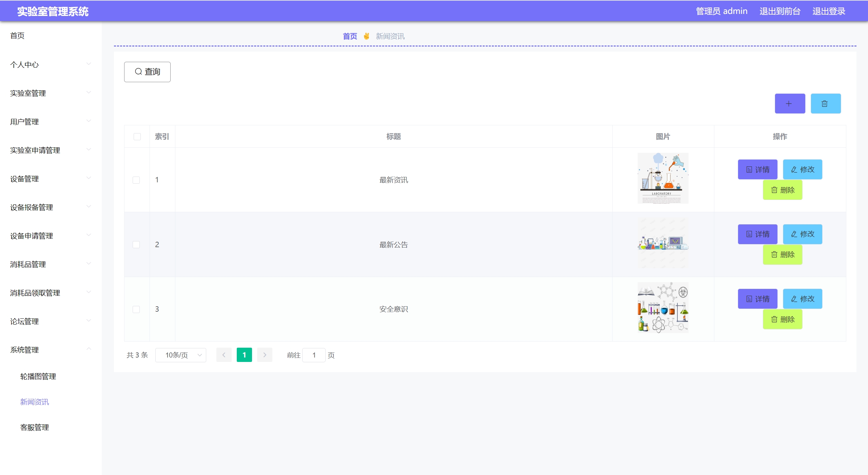This screenshot has width=868, height=475.
Task: Toggle the select-all header checkbox
Action: (x=137, y=136)
